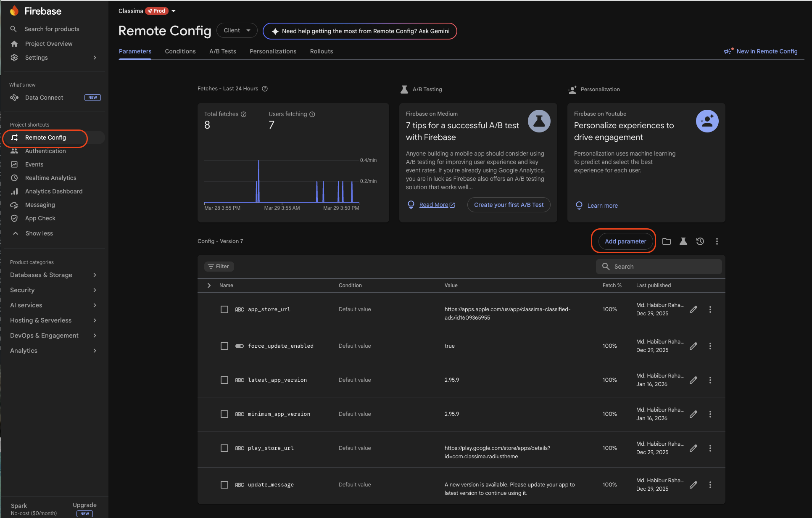Check the update_message checkbox
Screen dimensions: 812x518
pyautogui.click(x=224, y=485)
